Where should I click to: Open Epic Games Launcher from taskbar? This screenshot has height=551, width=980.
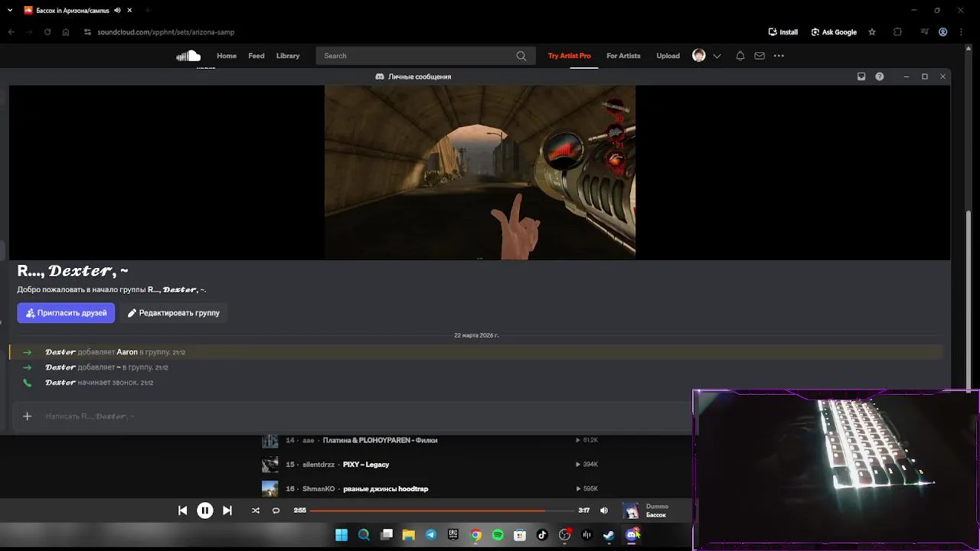coord(453,535)
